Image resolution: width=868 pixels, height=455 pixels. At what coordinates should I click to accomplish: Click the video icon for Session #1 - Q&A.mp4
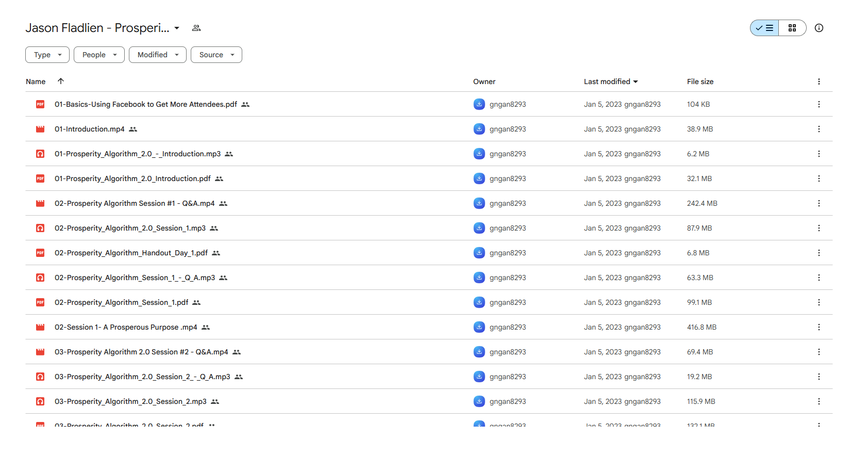click(40, 203)
